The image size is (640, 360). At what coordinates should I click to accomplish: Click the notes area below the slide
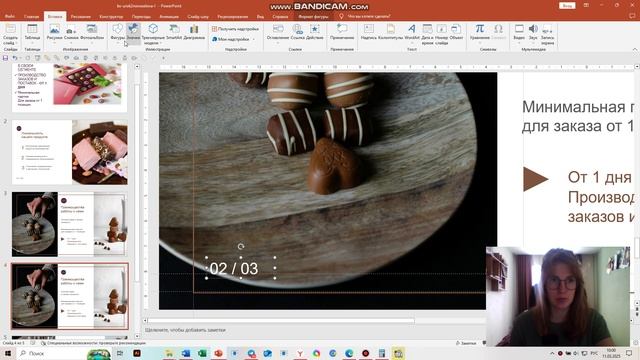click(314, 330)
